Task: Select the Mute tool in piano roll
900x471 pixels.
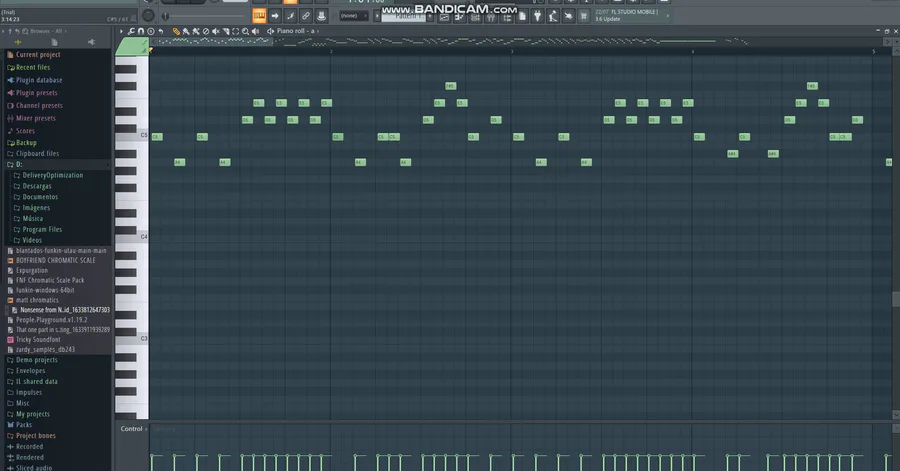Action: 216,31
